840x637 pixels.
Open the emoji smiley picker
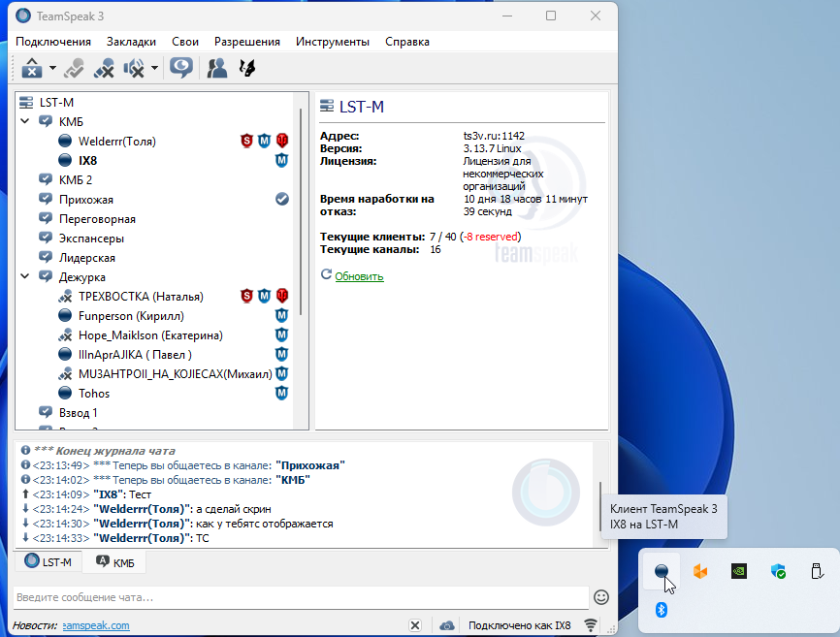tap(601, 597)
